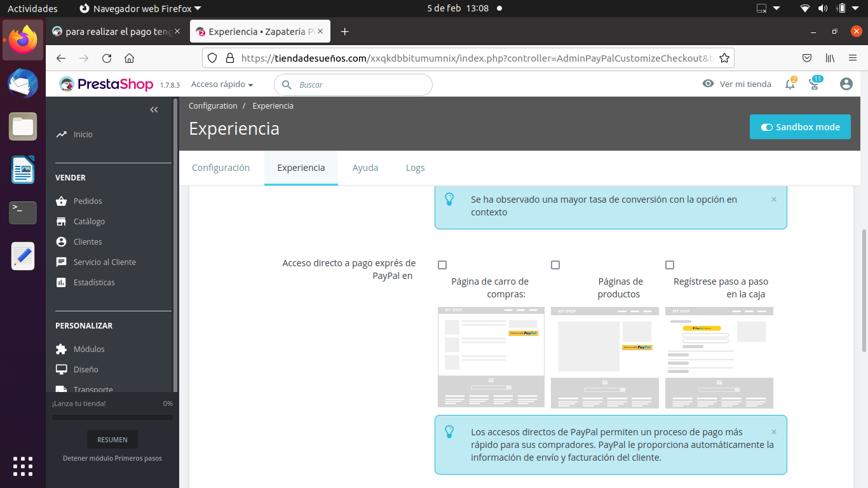Open the system power menu arrow
The width and height of the screenshot is (868, 488).
855,8
